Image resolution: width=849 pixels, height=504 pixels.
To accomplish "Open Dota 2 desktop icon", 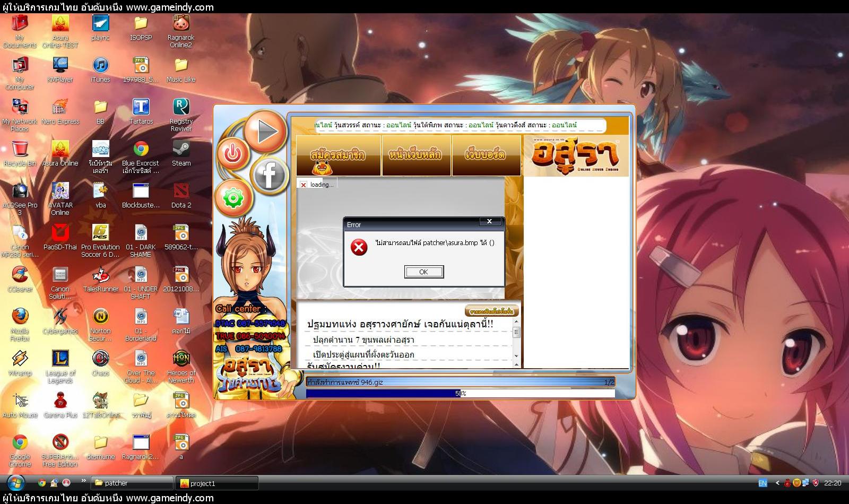I will pos(181,196).
